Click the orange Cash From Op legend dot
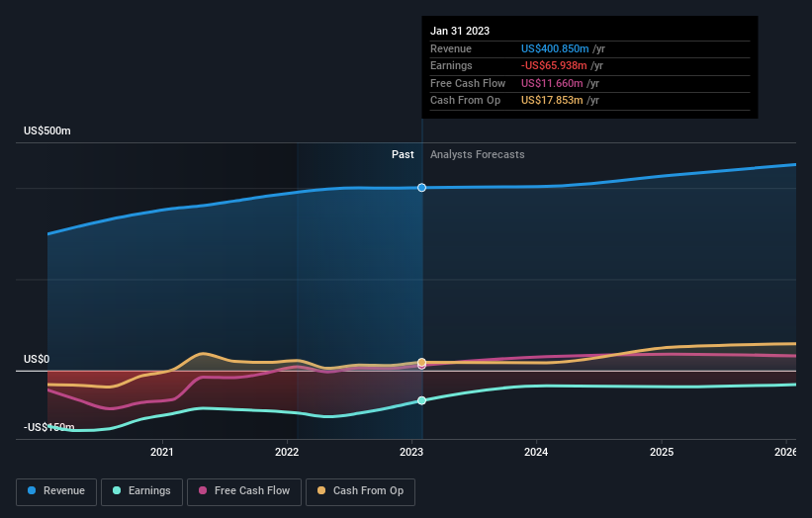812x518 pixels. (321, 490)
